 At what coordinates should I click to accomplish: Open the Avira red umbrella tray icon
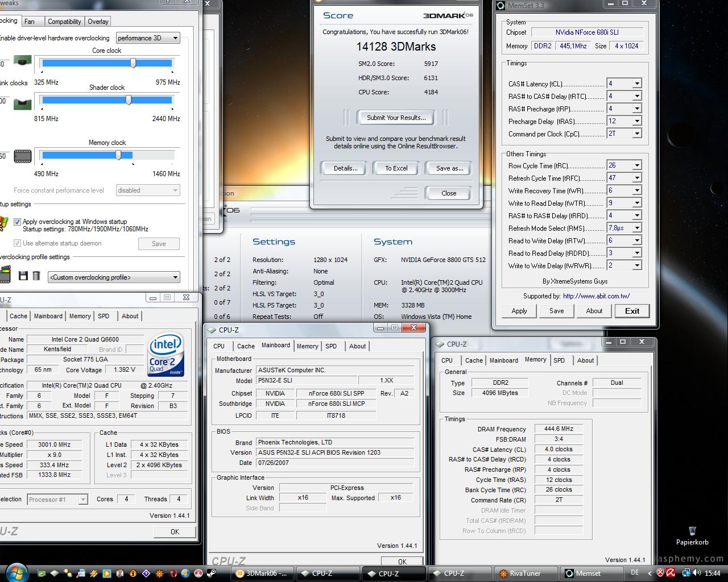(671, 573)
